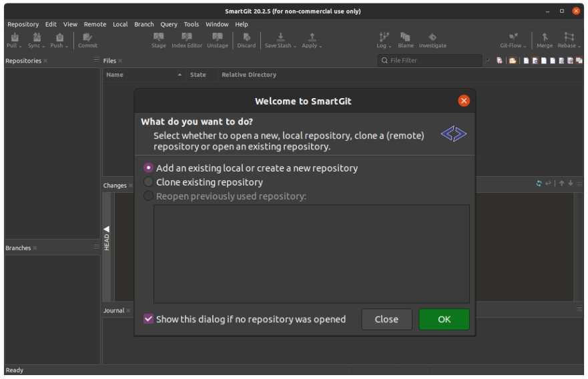Screen dimensions: 588x379
Task: Click the Apply stash icon
Action: [312, 37]
